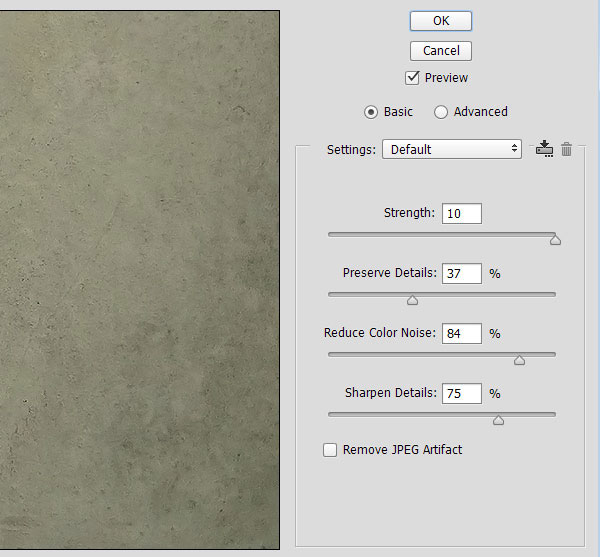Screen dimensions: 600x557
Task: Select the Basic radio button
Action: click(x=371, y=112)
